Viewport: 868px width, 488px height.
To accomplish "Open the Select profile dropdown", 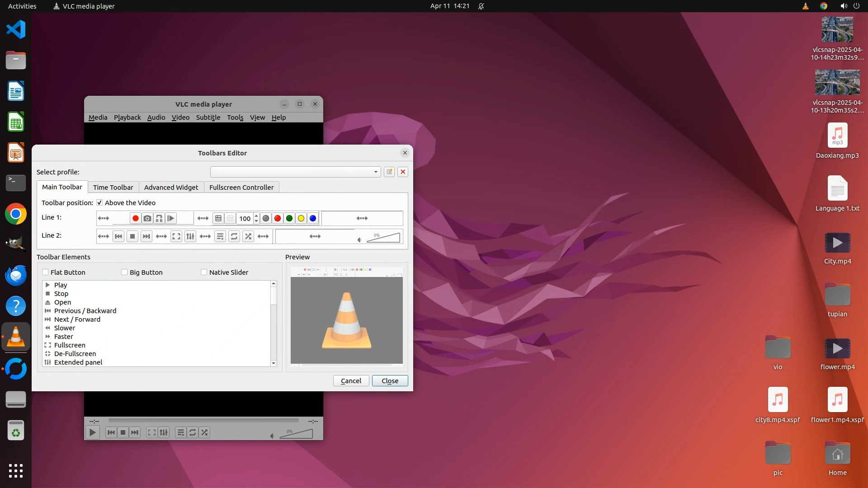I will coord(295,172).
